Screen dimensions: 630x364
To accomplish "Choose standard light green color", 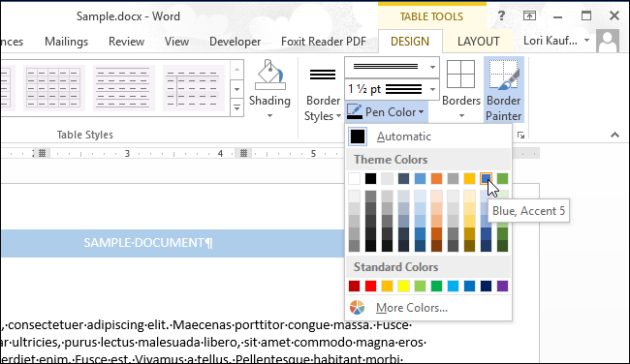I will tap(421, 286).
